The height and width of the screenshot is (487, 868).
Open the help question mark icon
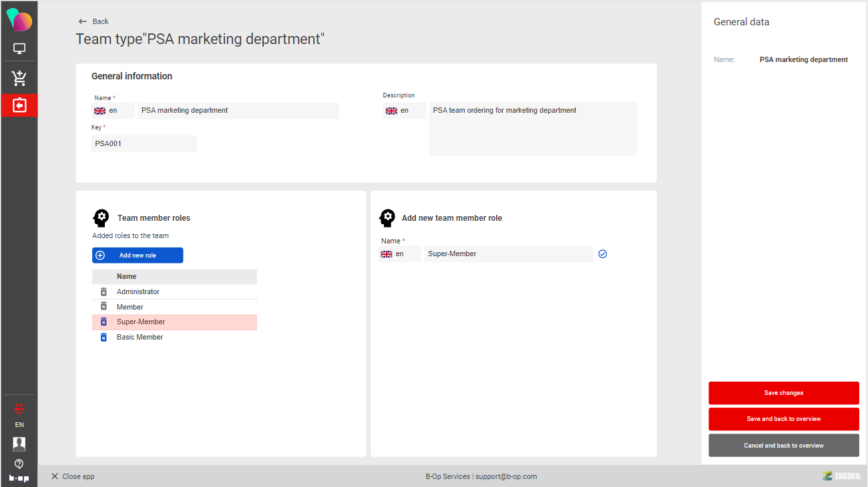coord(19,464)
